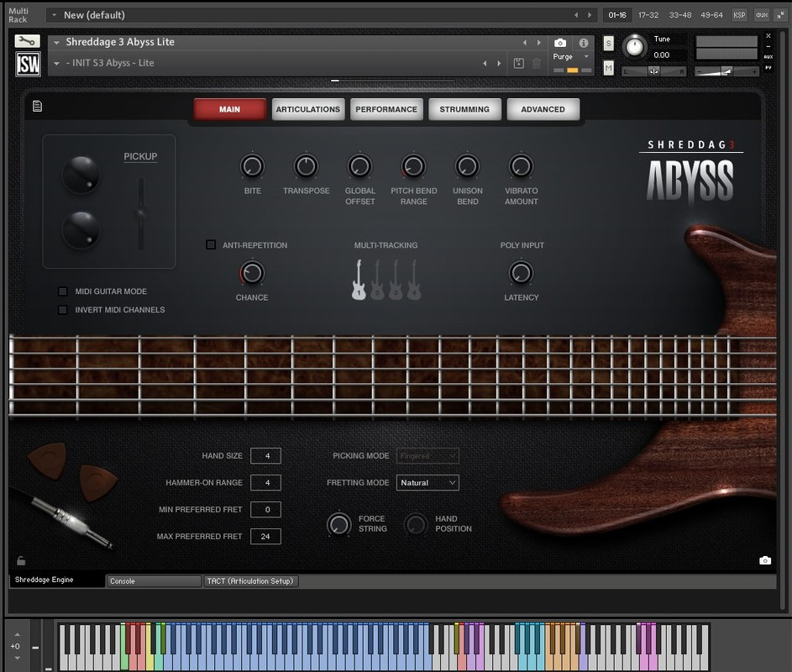Switch to PERFORMANCE tab

[386, 109]
